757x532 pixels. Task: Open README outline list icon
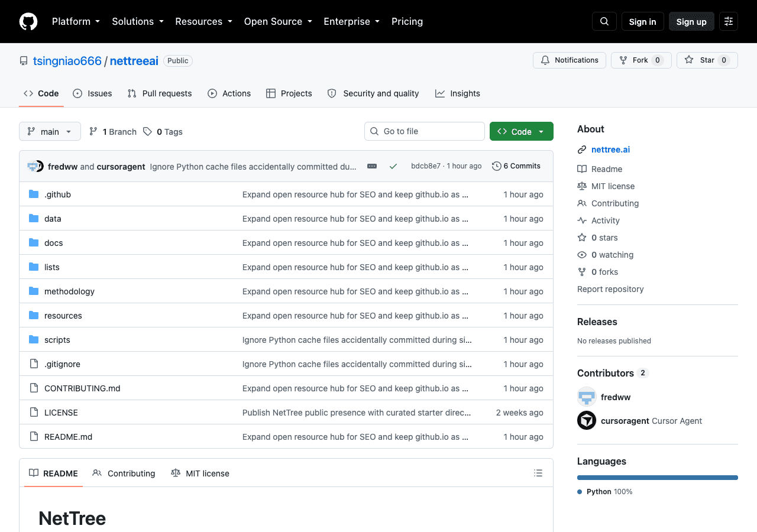[x=538, y=473]
